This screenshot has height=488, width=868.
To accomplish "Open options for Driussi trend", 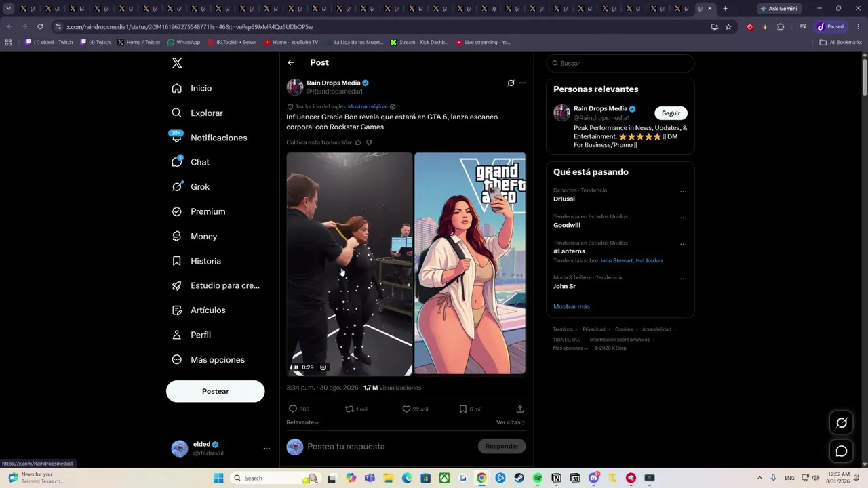I will pos(683,192).
